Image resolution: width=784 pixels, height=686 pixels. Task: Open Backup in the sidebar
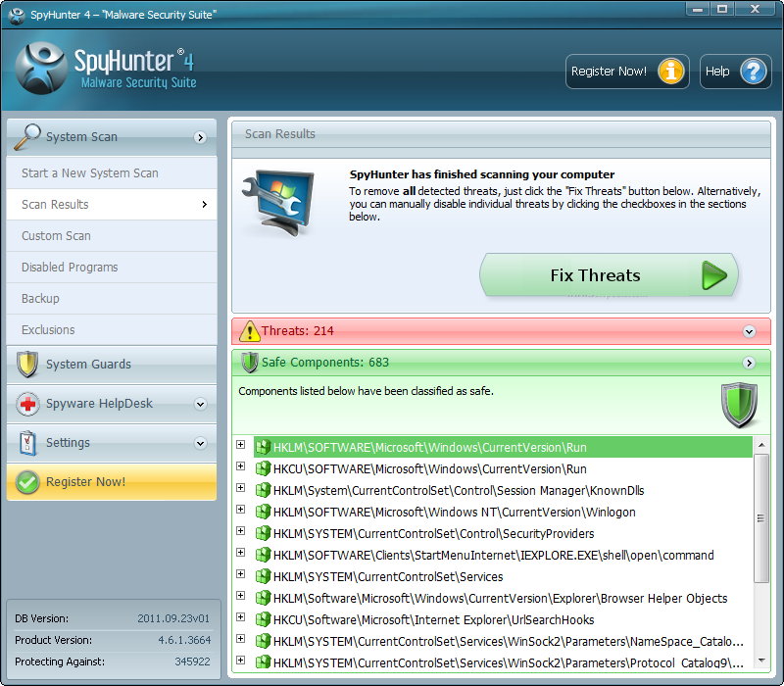[x=112, y=299]
